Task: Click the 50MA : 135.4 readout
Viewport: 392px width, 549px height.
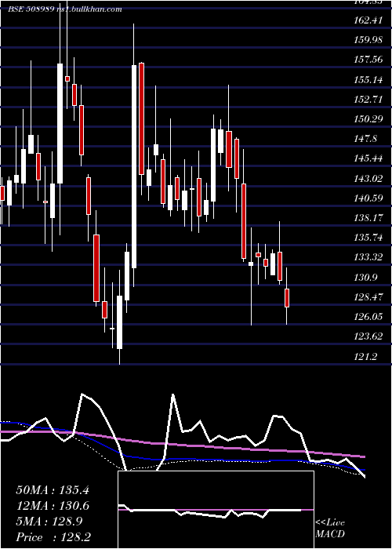Action: click(x=53, y=490)
